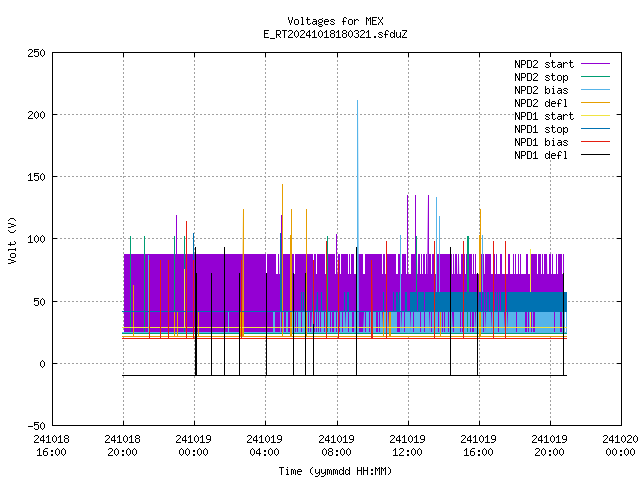Click the yellow NPD1 start legend line

595,116
